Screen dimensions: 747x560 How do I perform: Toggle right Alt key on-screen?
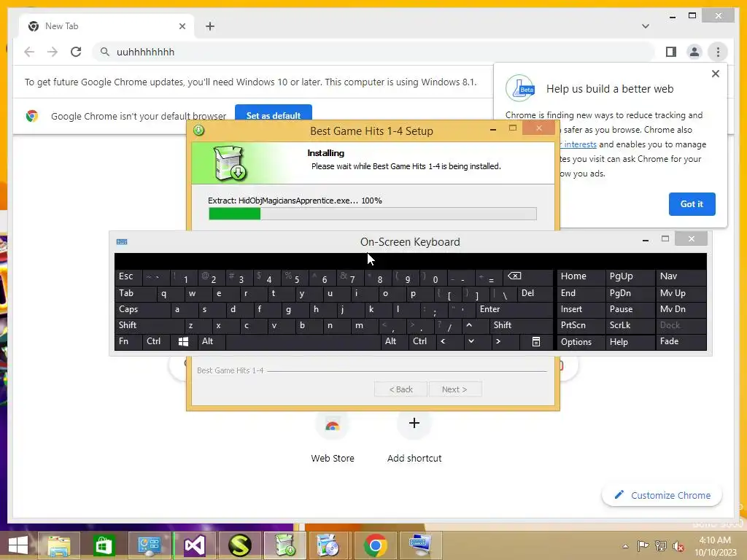[394, 341]
